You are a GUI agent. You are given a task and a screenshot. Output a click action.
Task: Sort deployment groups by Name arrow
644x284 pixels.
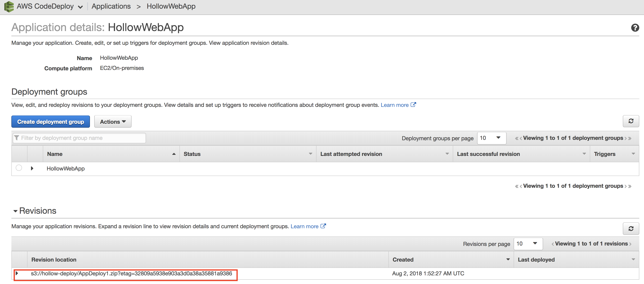pyautogui.click(x=174, y=154)
